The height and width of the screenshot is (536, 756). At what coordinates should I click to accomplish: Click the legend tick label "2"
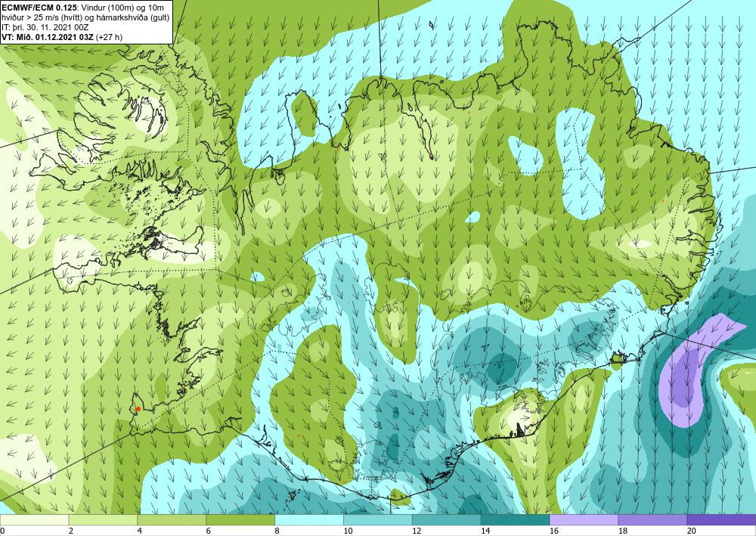pyautogui.click(x=71, y=531)
